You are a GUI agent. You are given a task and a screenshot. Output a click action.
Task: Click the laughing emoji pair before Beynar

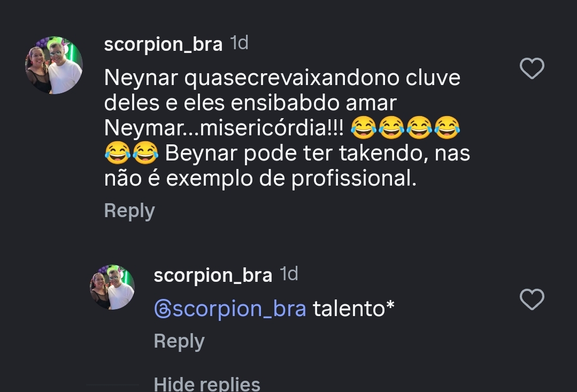(x=132, y=154)
